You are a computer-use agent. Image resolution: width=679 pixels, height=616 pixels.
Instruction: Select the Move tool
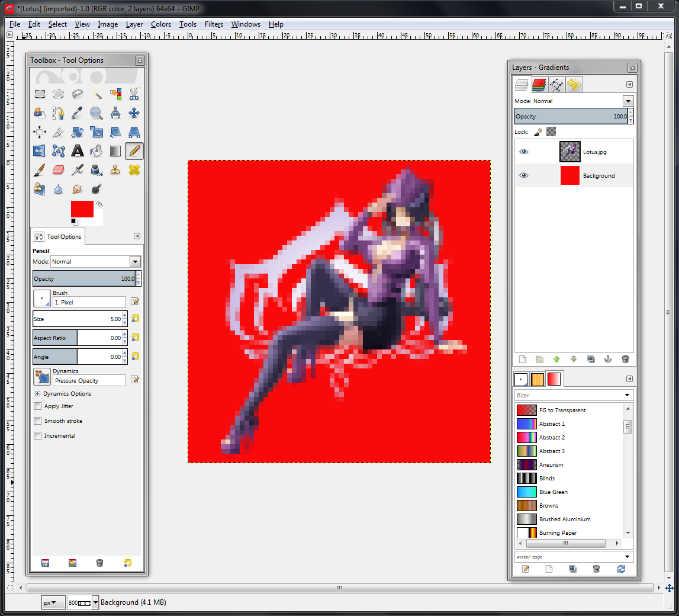[x=134, y=113]
